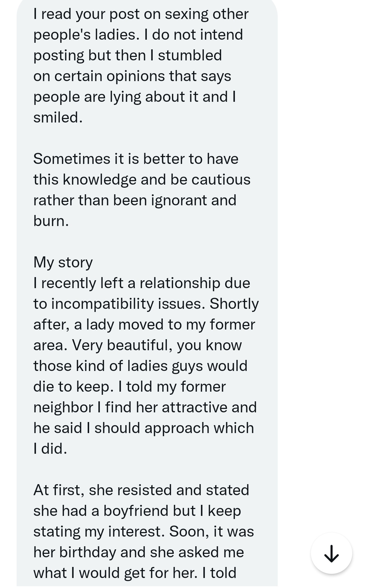Tap the line 'this knowledge and be cautious'
Image resolution: width=373 pixels, height=588 pixels.
pos(142,179)
